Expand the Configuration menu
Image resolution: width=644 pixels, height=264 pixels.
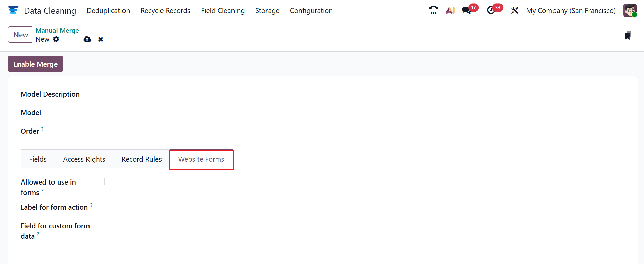coord(311,11)
